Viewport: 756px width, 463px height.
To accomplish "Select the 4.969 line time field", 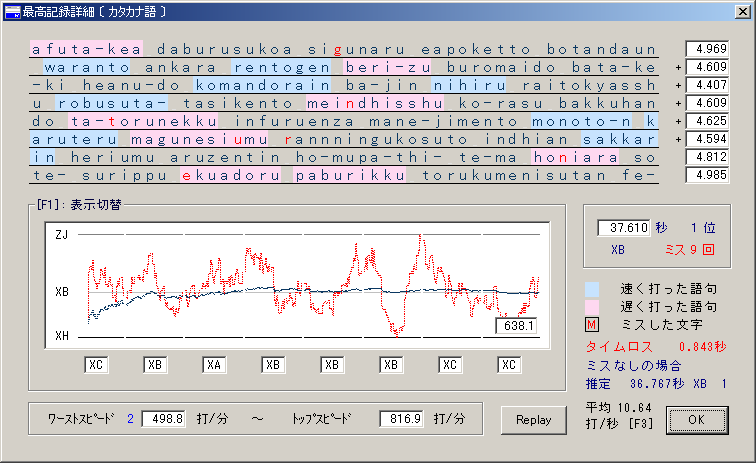I will pos(707,49).
